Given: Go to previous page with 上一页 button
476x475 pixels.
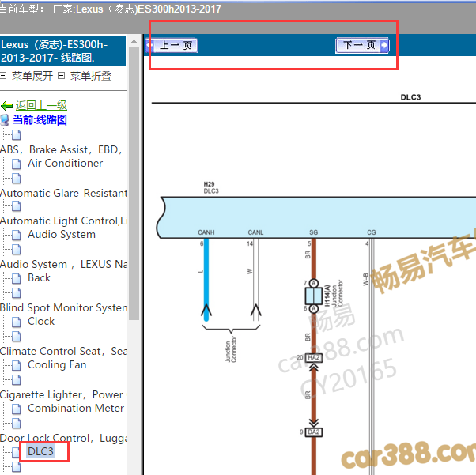Looking at the screenshot, I should (x=172, y=46).
